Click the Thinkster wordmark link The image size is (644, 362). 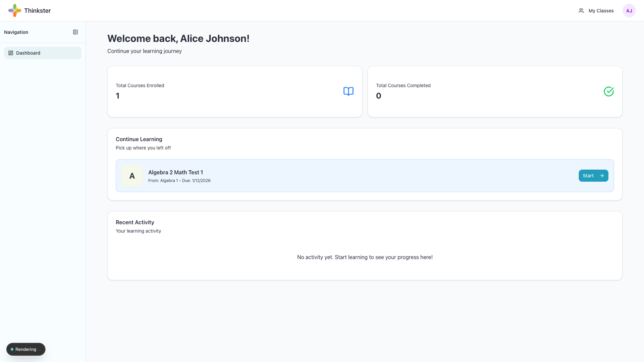(x=37, y=10)
